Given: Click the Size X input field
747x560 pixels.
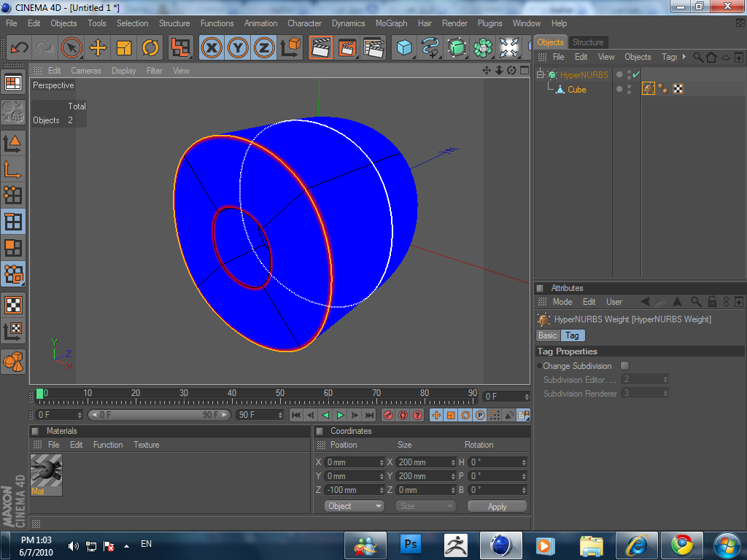Looking at the screenshot, I should (426, 462).
